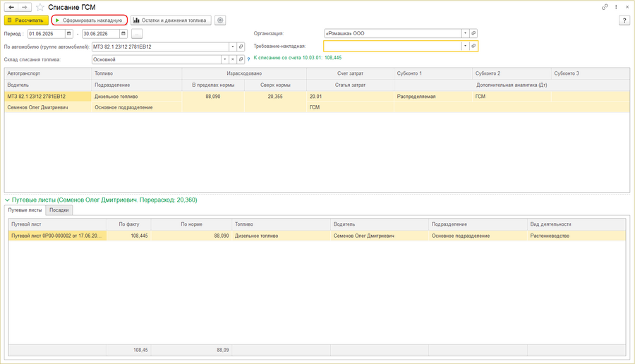Switch to the Посадки tab
Screen dimensions: 635x364
[x=59, y=210]
